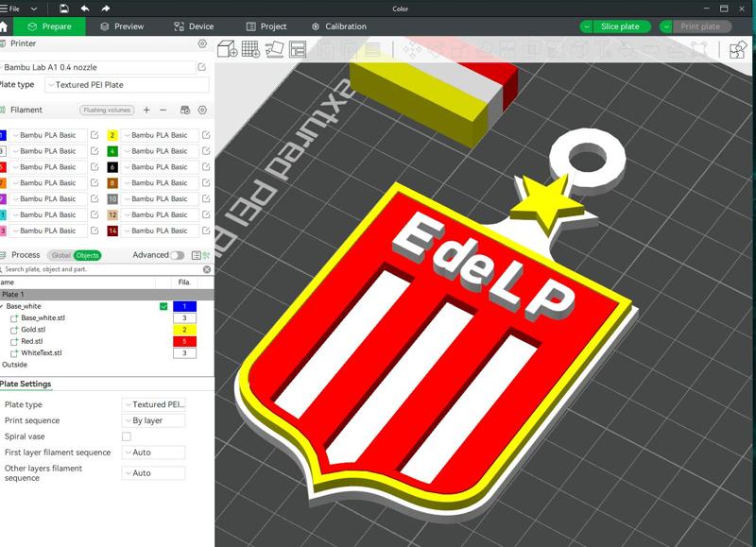Switch to the Project tab
Viewport: 756px width, 547px height.
click(266, 26)
